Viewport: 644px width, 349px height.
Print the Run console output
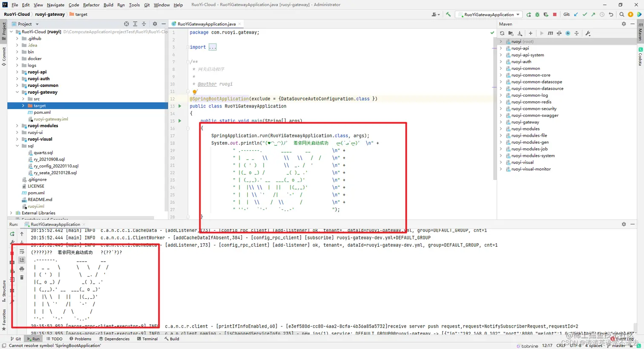22,269
